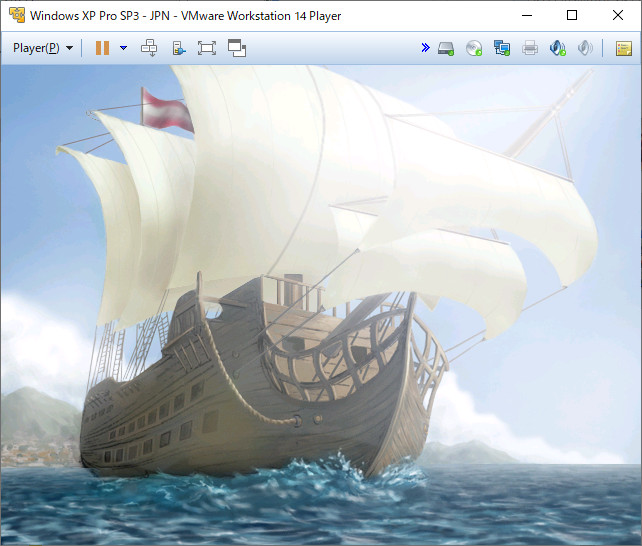This screenshot has width=642, height=546.
Task: Minimize the VMware Player window
Action: click(x=527, y=16)
